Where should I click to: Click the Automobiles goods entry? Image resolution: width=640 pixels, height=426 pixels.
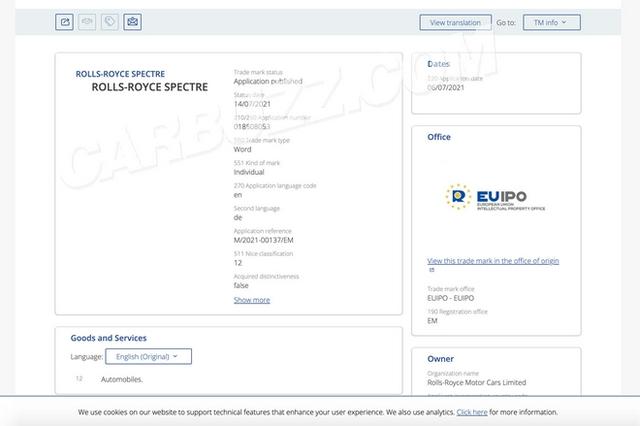point(122,379)
